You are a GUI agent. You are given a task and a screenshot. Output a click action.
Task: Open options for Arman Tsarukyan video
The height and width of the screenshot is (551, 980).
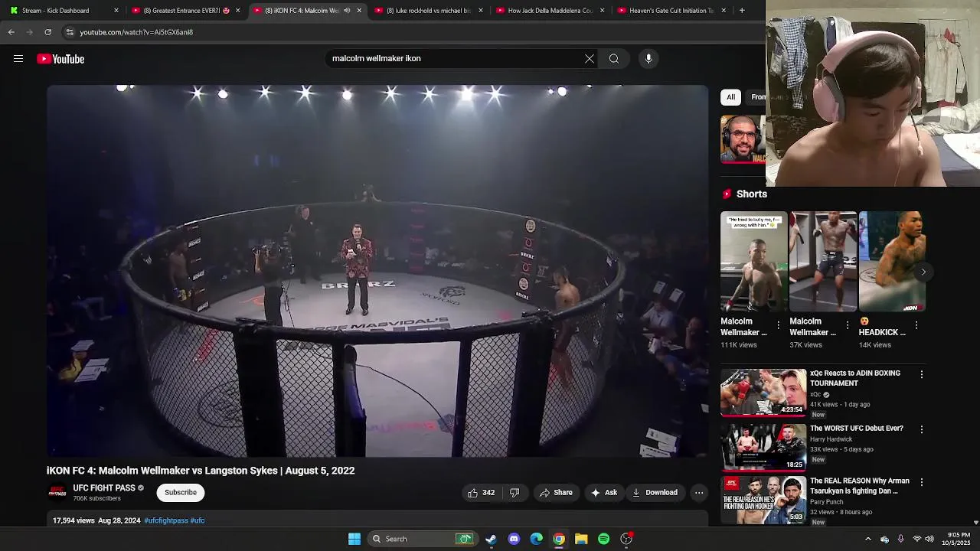click(x=922, y=483)
